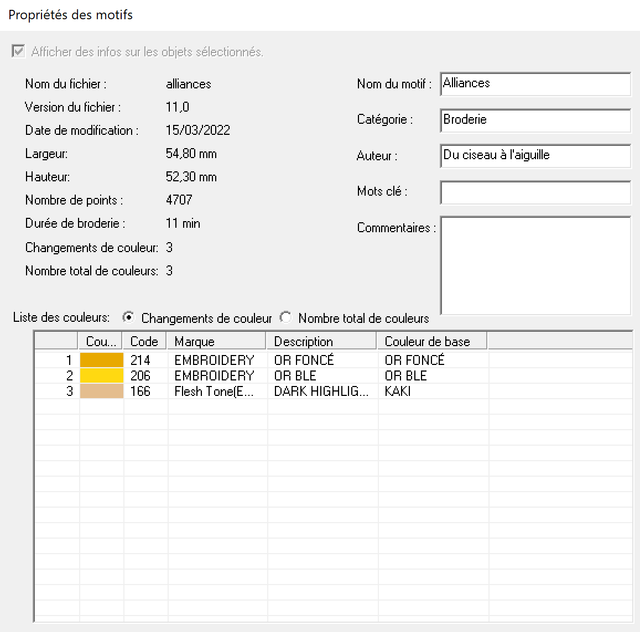640x632 pixels.
Task: Click the file version value 11,0
Action: (x=177, y=107)
